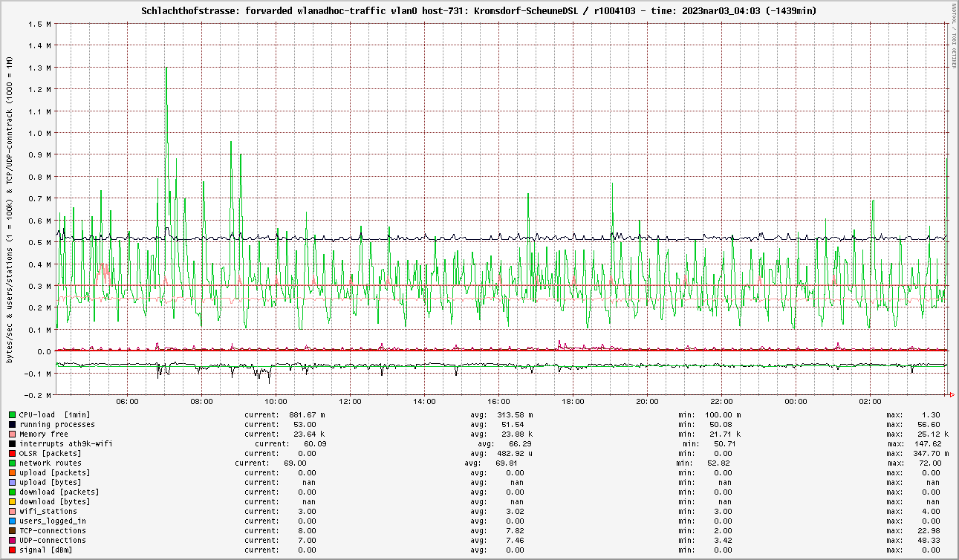Screen dimensions: 959x560
Task: Click the 14:00 time axis label
Action: (424, 401)
